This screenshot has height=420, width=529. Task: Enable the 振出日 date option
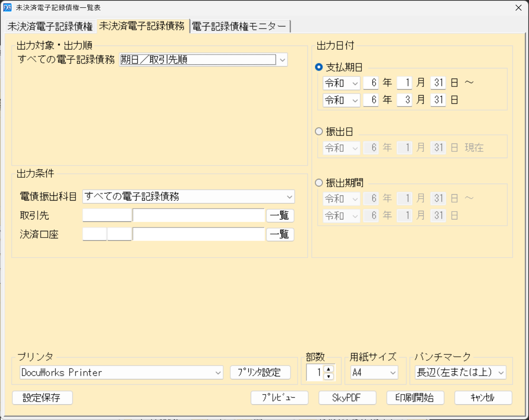click(x=318, y=131)
